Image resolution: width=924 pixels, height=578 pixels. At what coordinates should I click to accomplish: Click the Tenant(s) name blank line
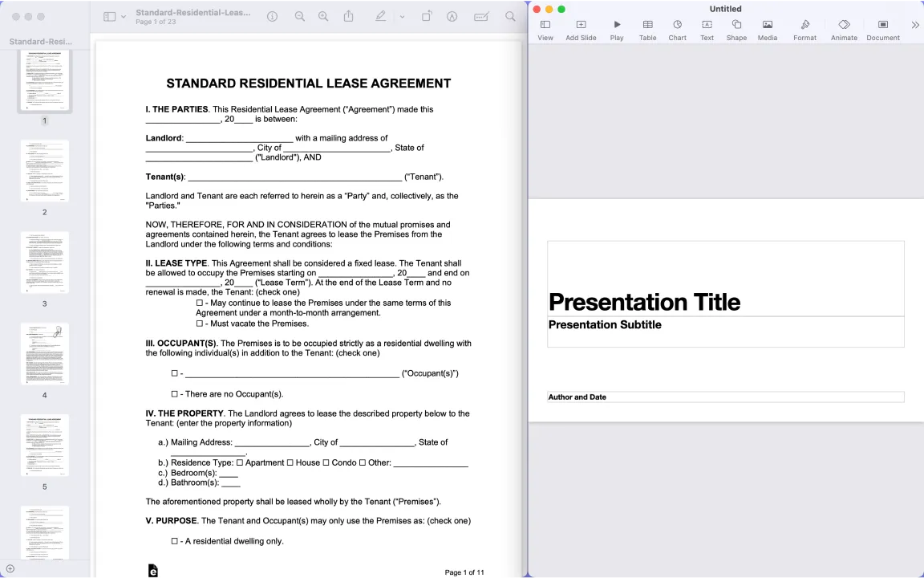(294, 177)
